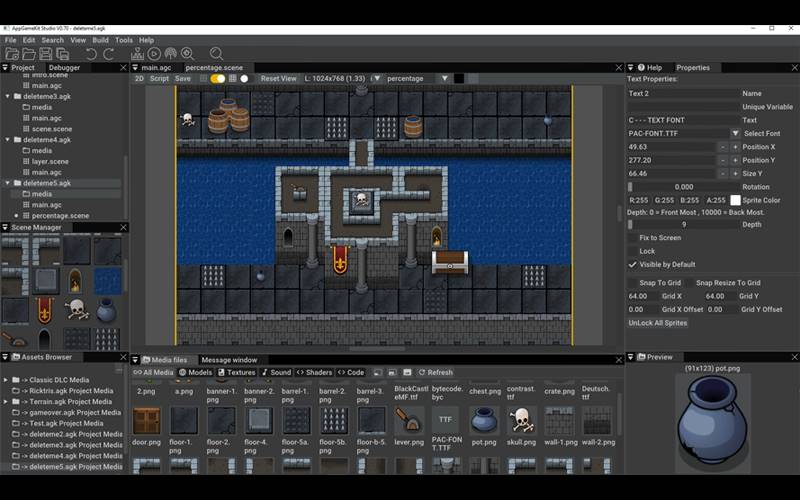Click the white Sprite Color swatch
This screenshot has height=500, width=800.
point(735,200)
